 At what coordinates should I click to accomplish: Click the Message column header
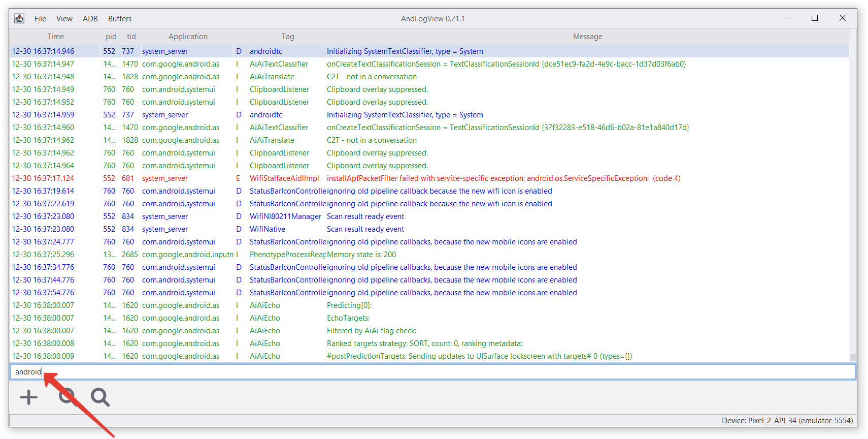587,37
